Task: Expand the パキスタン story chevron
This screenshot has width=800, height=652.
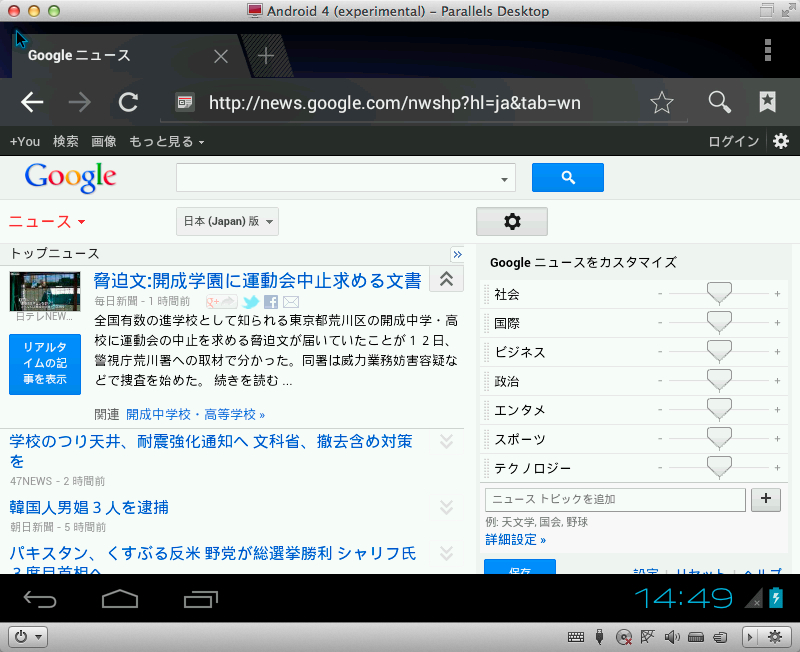Action: click(x=446, y=553)
